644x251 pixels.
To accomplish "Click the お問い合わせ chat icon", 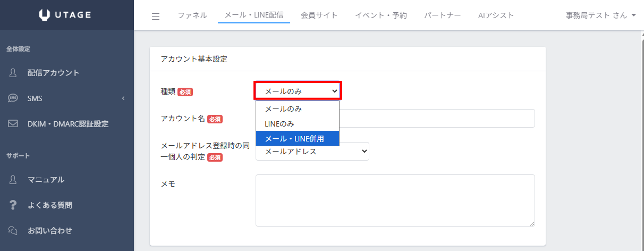I will [x=13, y=231].
